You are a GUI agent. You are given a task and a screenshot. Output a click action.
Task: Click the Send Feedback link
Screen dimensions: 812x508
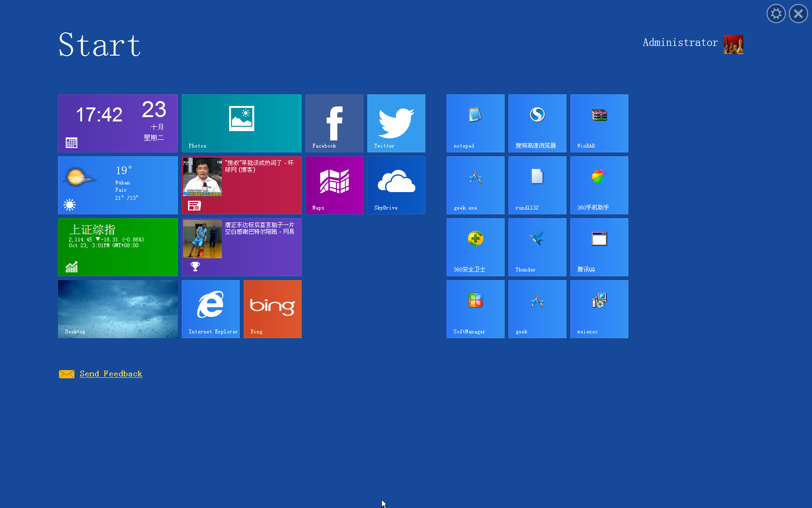coord(111,374)
